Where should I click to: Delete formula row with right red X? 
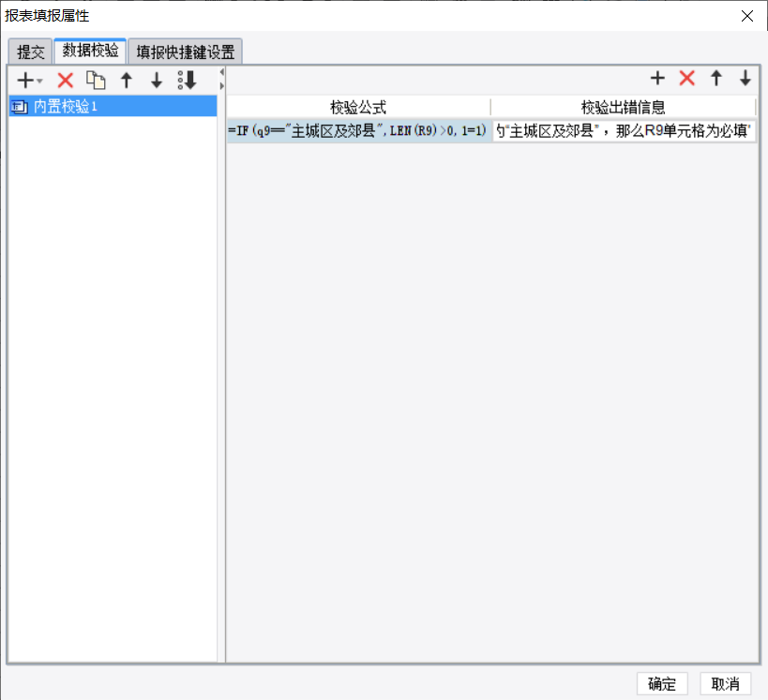pos(686,78)
